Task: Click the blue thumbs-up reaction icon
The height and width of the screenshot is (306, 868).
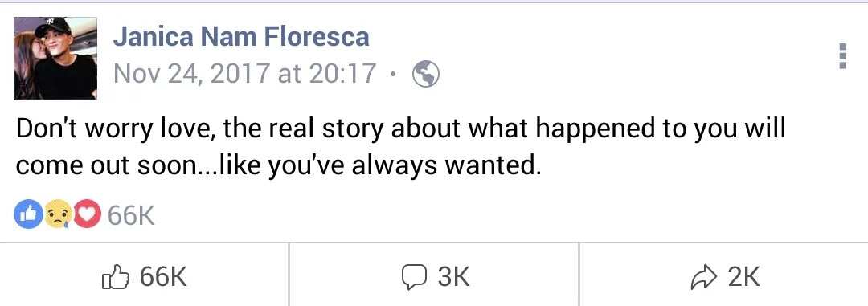Action: click(x=28, y=214)
